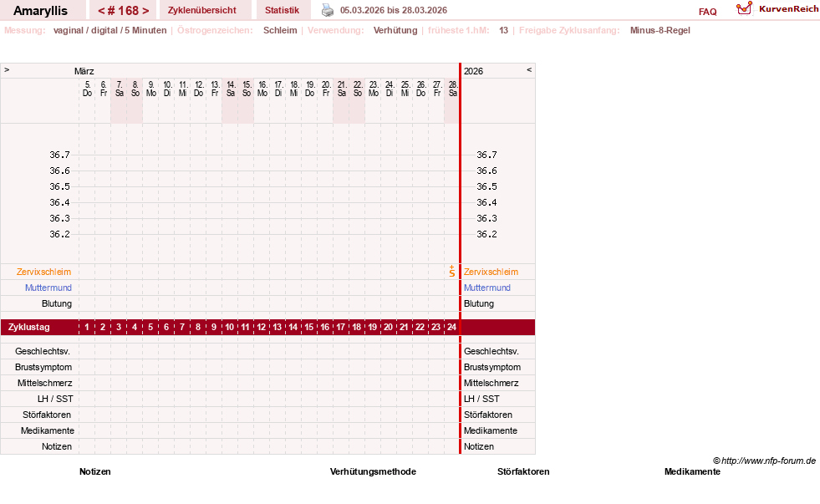Select früheste 1.hM value 13
This screenshot has width=820, height=504.
tap(503, 30)
